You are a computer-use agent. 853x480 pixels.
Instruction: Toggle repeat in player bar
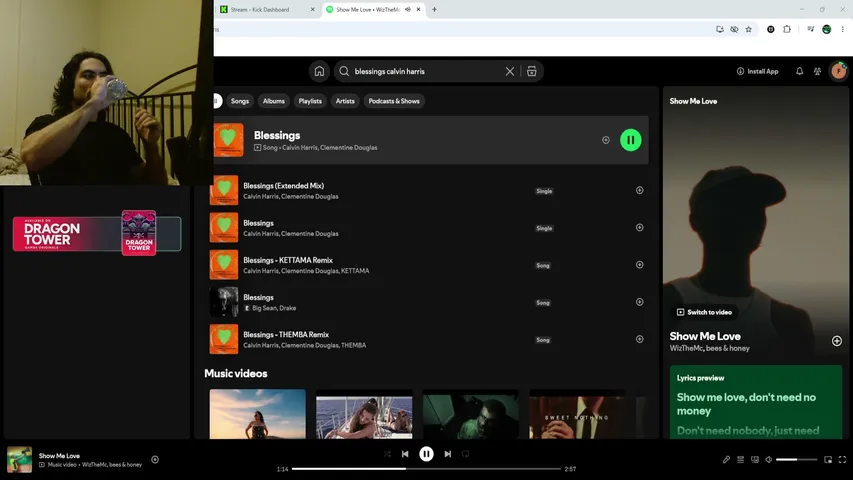(466, 454)
